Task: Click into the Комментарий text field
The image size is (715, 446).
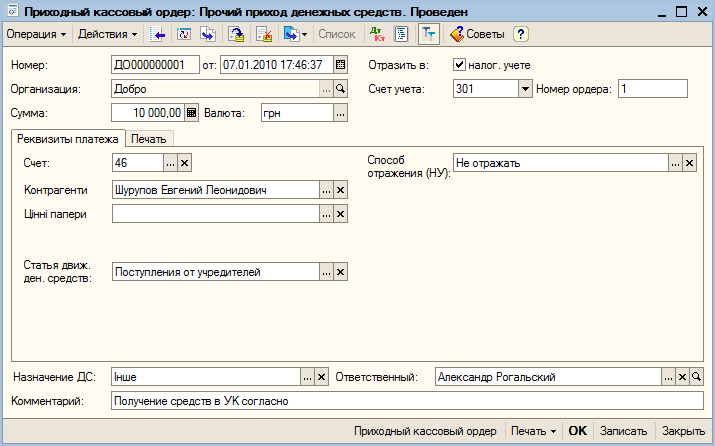Action: 407,401
